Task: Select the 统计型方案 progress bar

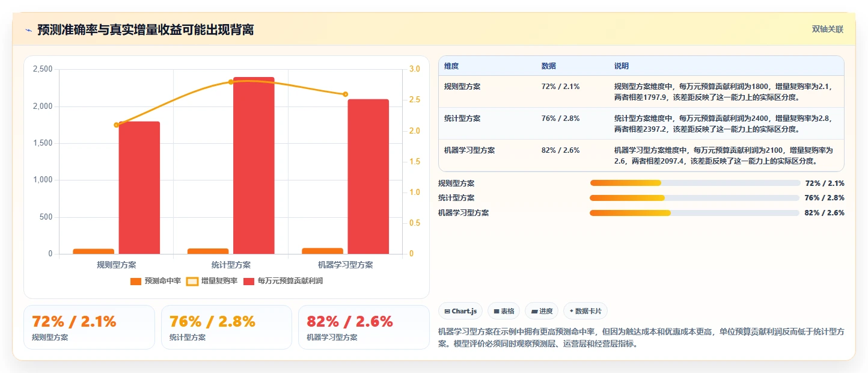Action: pyautogui.click(x=694, y=198)
